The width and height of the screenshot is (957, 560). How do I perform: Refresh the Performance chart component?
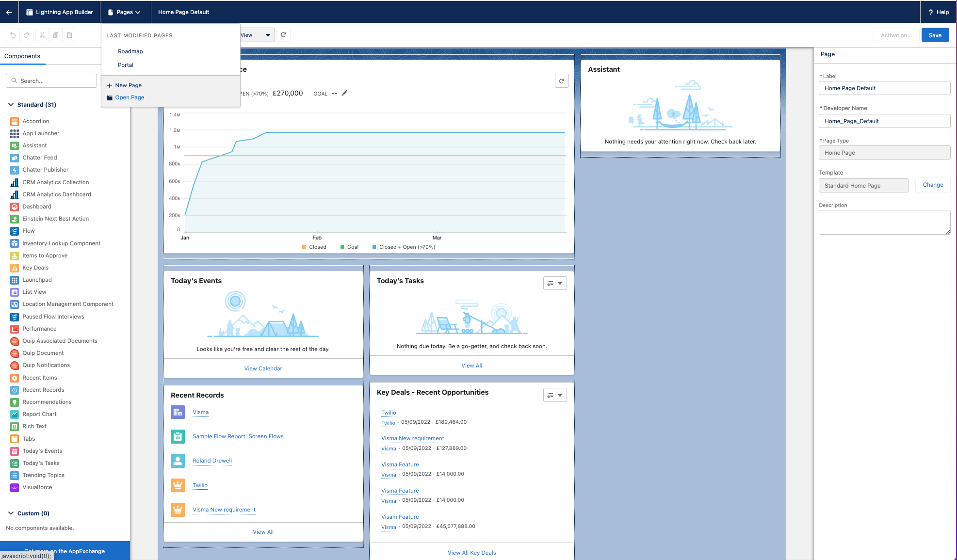pyautogui.click(x=562, y=81)
